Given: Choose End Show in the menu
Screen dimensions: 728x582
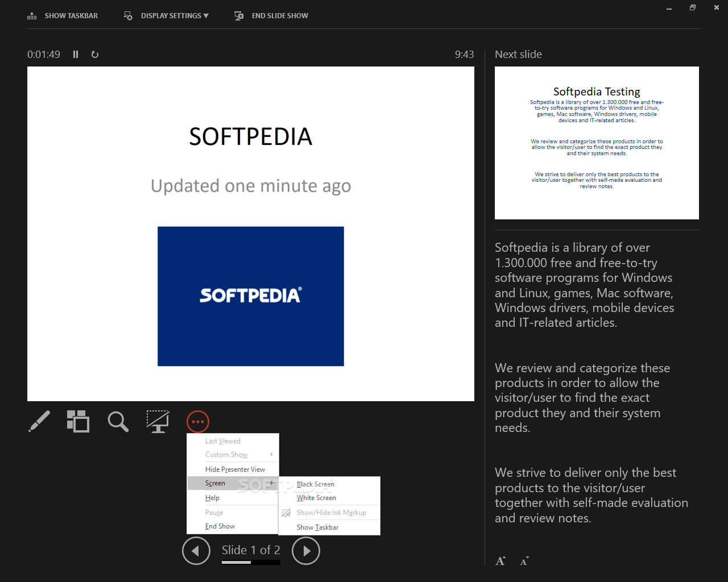Looking at the screenshot, I should tap(233, 526).
